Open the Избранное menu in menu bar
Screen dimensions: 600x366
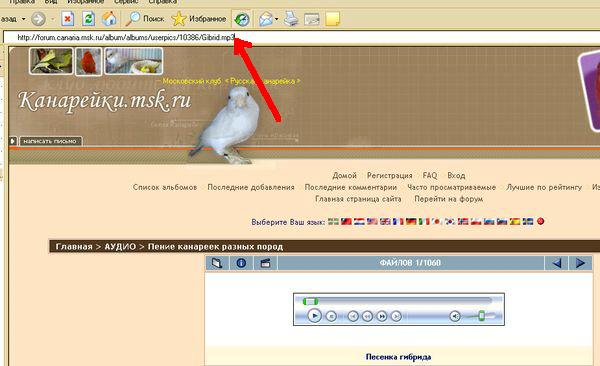pos(86,2)
